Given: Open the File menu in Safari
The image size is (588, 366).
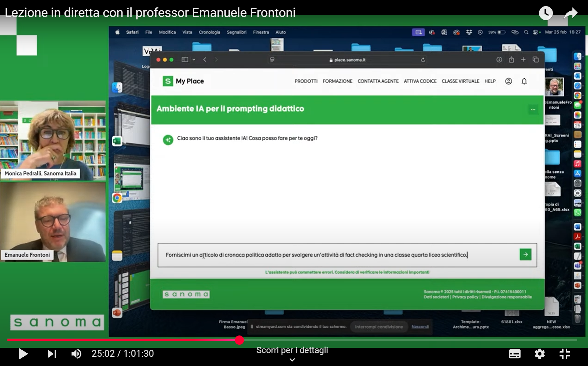Looking at the screenshot, I should [149, 32].
